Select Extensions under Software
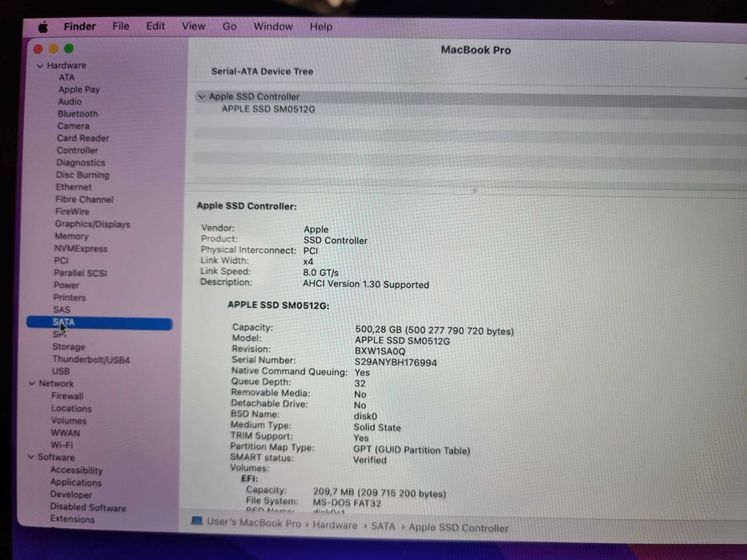 click(72, 519)
